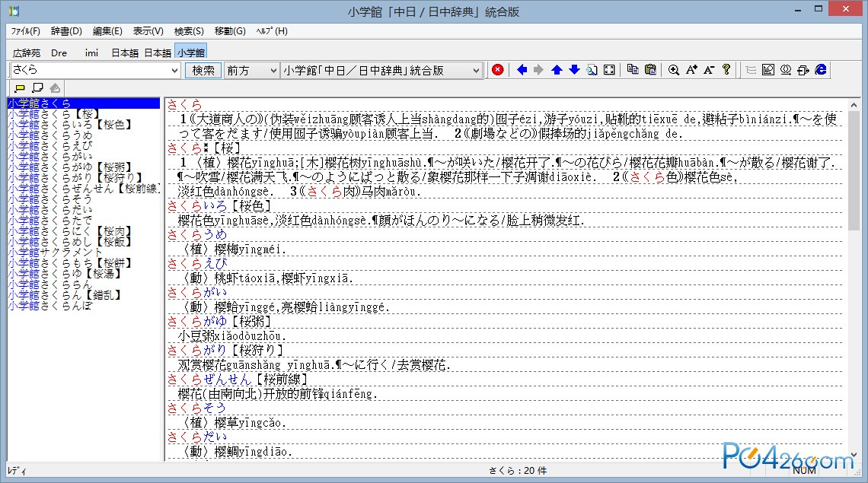The width and height of the screenshot is (868, 483).
Task: Open the search word history dropdown
Action: pyautogui.click(x=174, y=70)
